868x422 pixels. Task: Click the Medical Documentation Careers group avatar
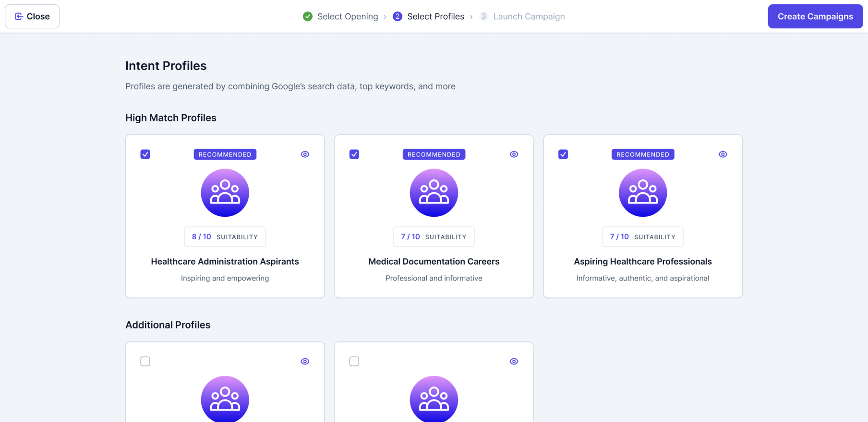point(434,193)
